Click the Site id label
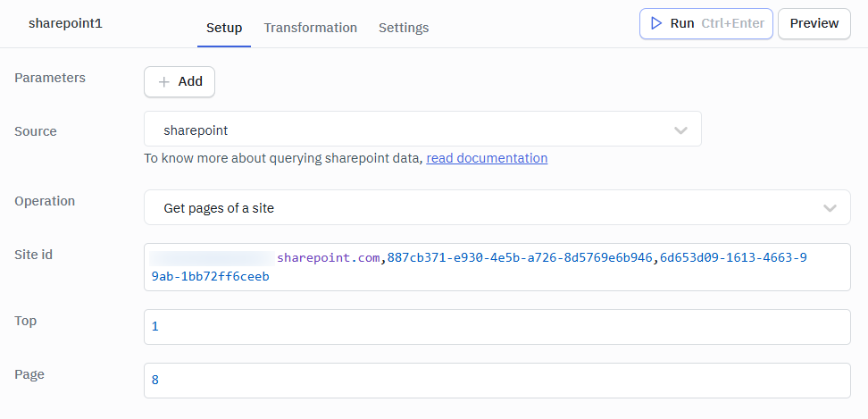The height and width of the screenshot is (419, 868). (33, 254)
